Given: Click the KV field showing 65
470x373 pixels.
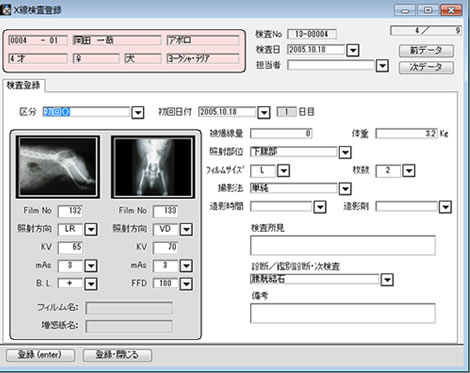Looking at the screenshot, I should click(x=70, y=247).
